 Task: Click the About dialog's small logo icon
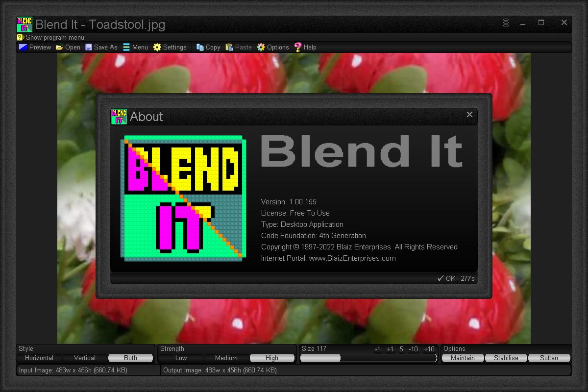coord(119,117)
